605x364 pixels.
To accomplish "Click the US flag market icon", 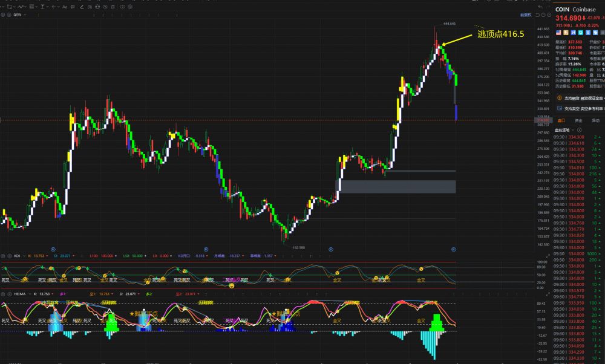I will (557, 32).
